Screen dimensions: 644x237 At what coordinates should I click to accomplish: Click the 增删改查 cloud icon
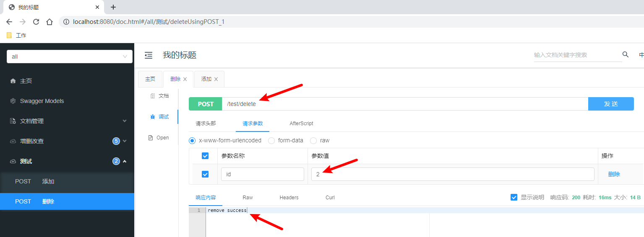pos(13,141)
